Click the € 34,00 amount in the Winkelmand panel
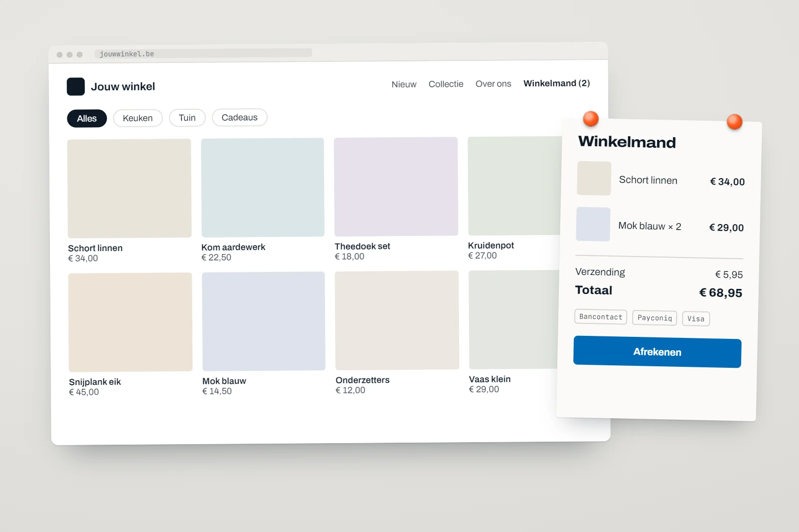Image resolution: width=799 pixels, height=532 pixels. click(x=728, y=182)
